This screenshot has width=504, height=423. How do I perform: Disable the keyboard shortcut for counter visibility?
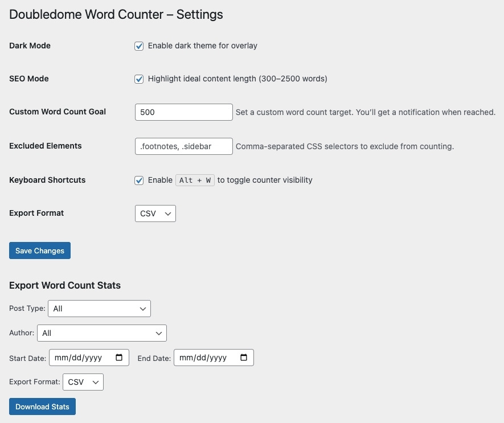tap(139, 180)
